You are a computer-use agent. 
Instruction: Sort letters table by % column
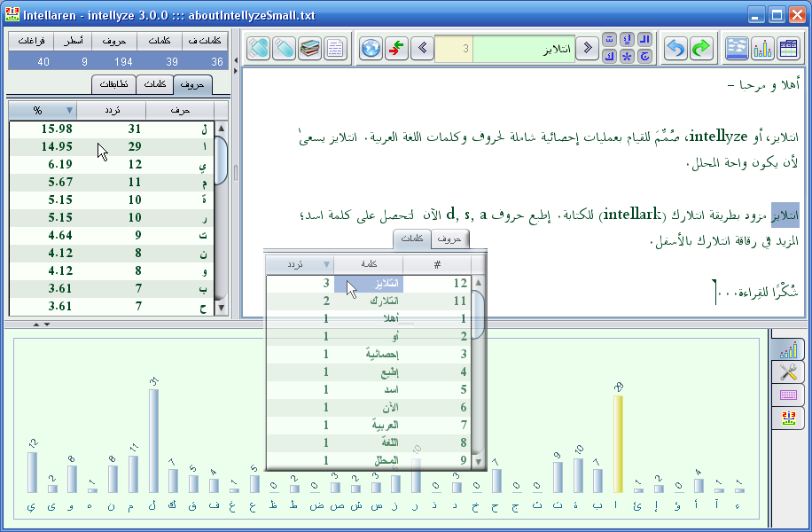[43, 110]
